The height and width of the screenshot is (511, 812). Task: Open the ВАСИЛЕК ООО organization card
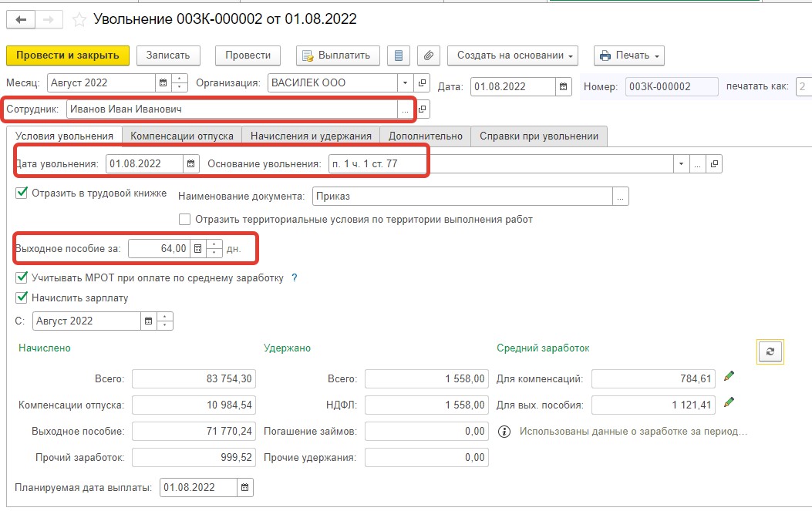(422, 82)
